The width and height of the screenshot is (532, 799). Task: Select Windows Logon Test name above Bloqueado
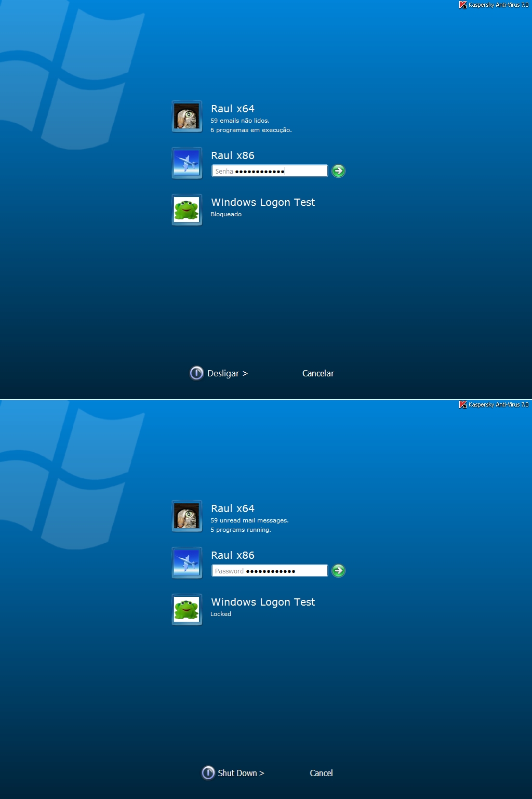[263, 202]
